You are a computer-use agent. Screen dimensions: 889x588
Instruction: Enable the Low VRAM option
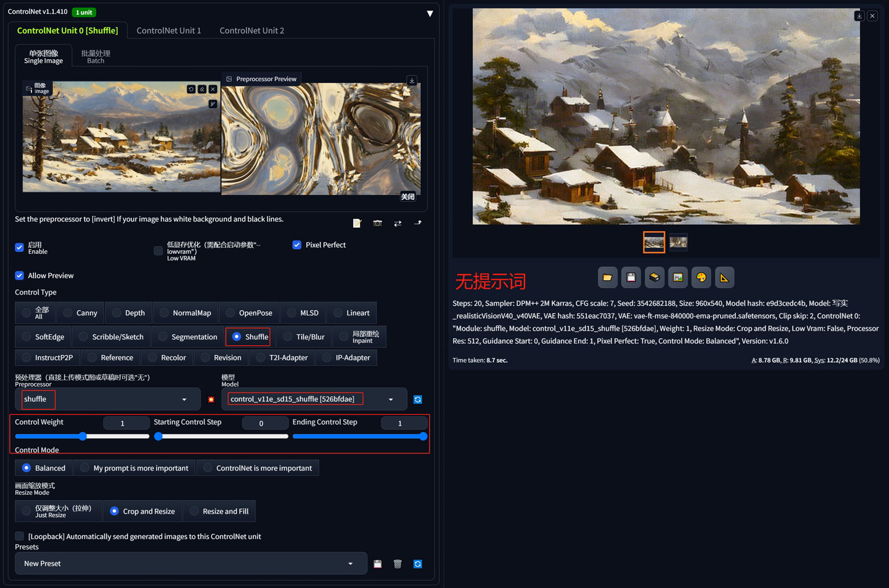pyautogui.click(x=158, y=251)
